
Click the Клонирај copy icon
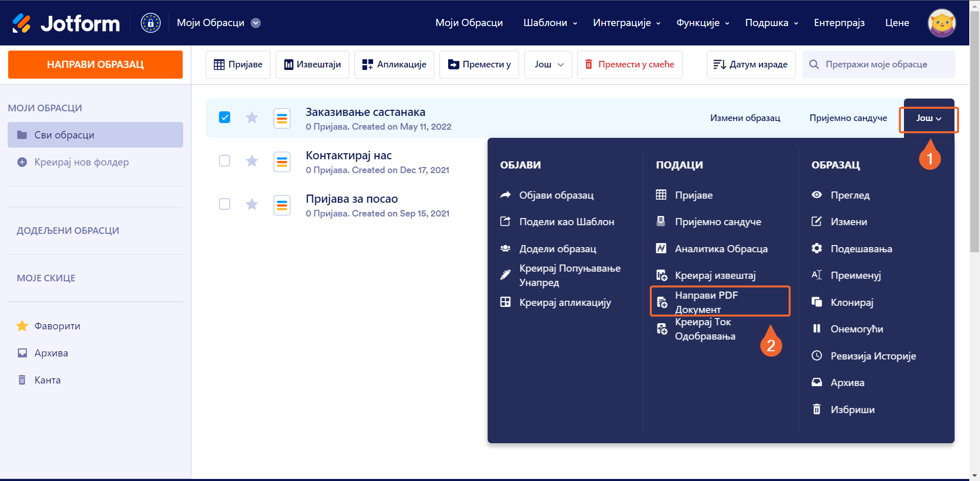click(817, 302)
